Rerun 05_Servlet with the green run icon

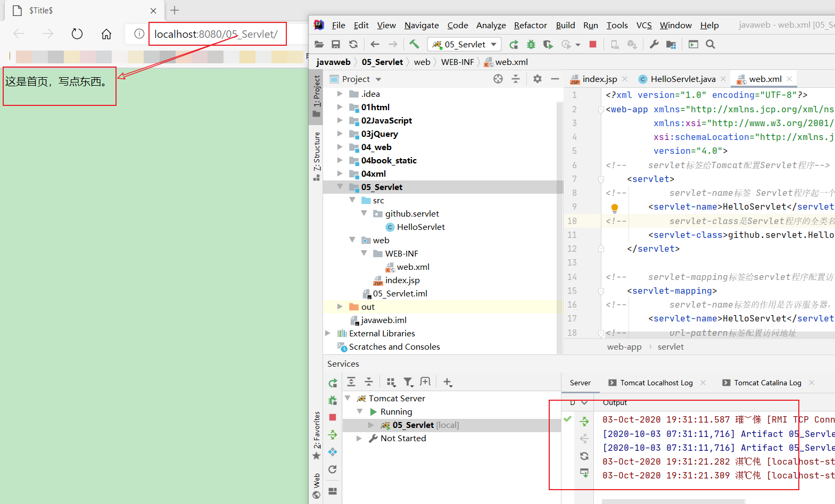tap(514, 44)
